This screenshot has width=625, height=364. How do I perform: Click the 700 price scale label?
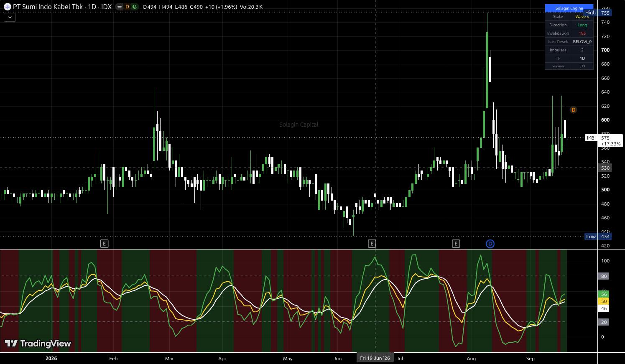point(605,50)
